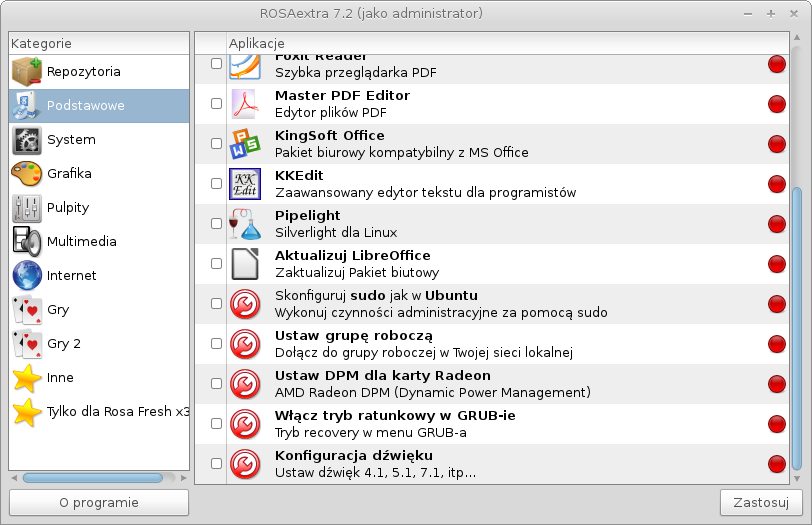
Task: Click the Zastosuj button
Action: 761,503
